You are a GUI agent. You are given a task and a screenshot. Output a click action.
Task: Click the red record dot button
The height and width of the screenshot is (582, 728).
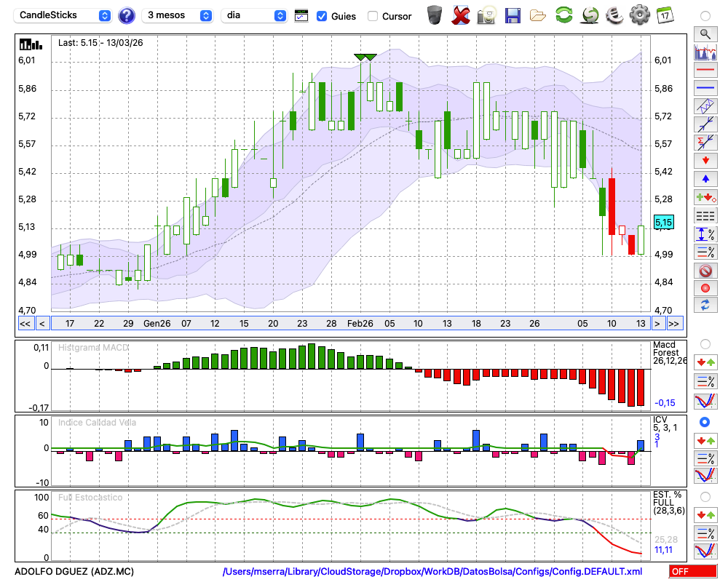pos(705,288)
